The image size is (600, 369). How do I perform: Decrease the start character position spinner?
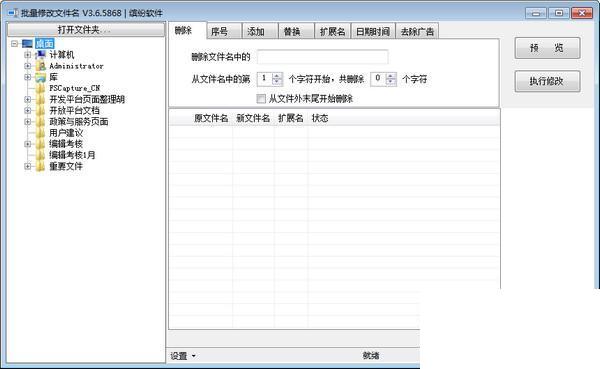click(277, 82)
